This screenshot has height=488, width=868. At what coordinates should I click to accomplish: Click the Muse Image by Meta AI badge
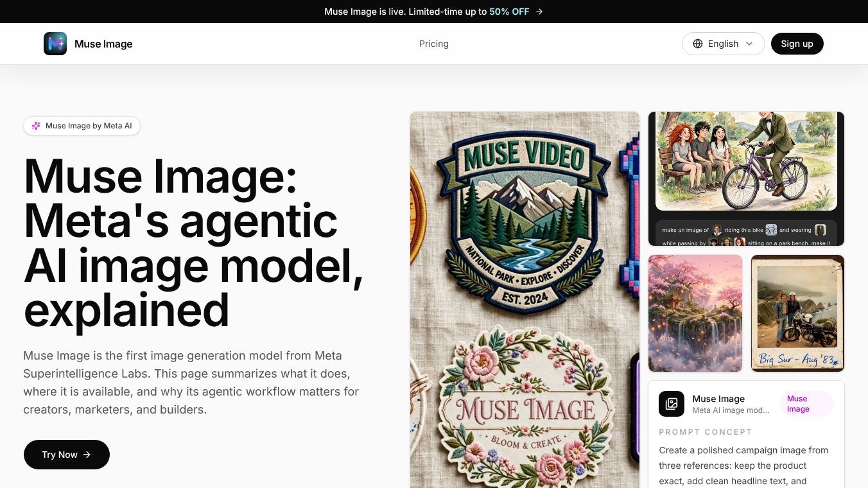82,126
